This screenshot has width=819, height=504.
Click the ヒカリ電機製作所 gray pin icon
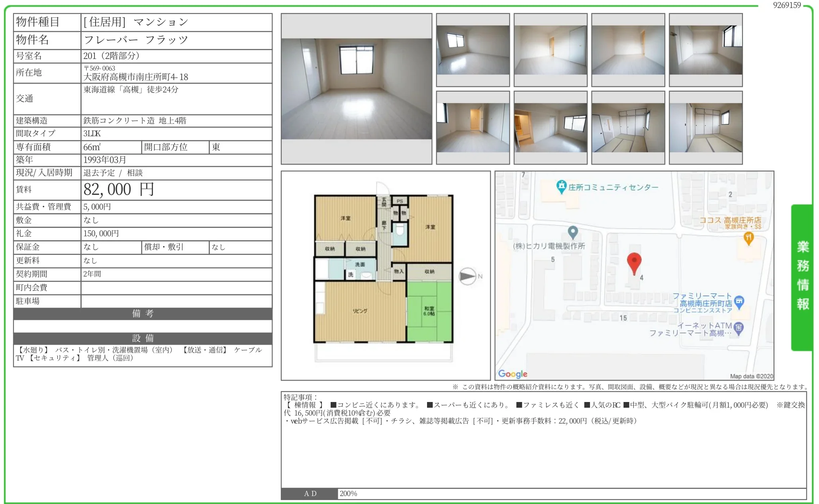coord(572,232)
